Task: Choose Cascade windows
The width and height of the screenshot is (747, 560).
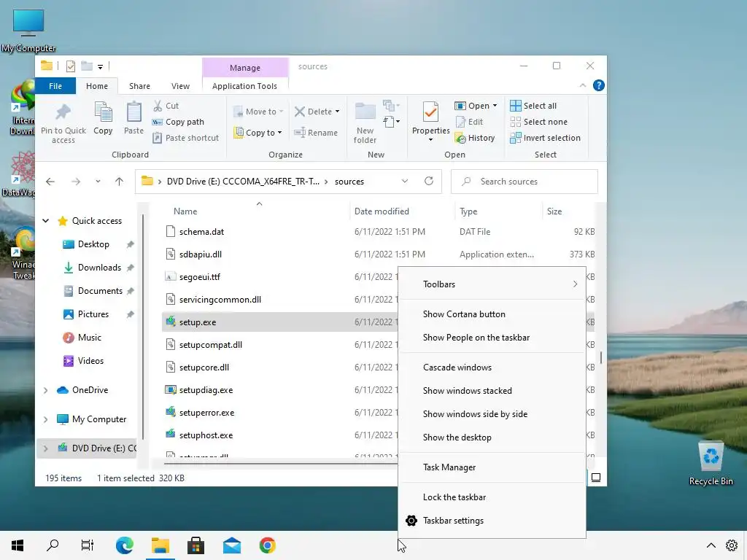Action: pos(492,367)
